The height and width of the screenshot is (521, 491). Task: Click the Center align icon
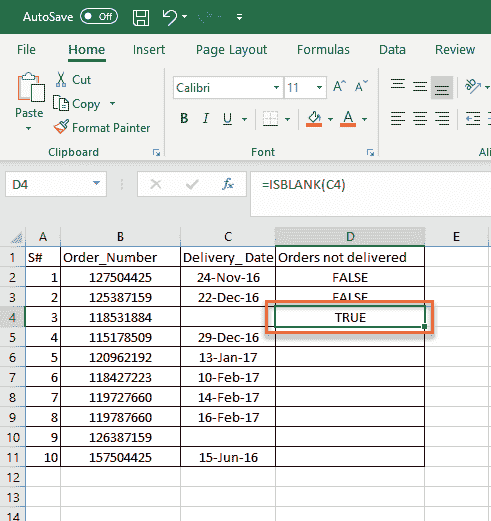pyautogui.click(x=420, y=118)
